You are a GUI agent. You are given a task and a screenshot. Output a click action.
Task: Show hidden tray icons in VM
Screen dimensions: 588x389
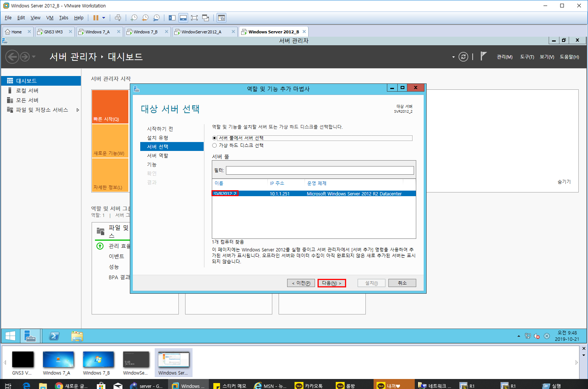[x=519, y=336]
